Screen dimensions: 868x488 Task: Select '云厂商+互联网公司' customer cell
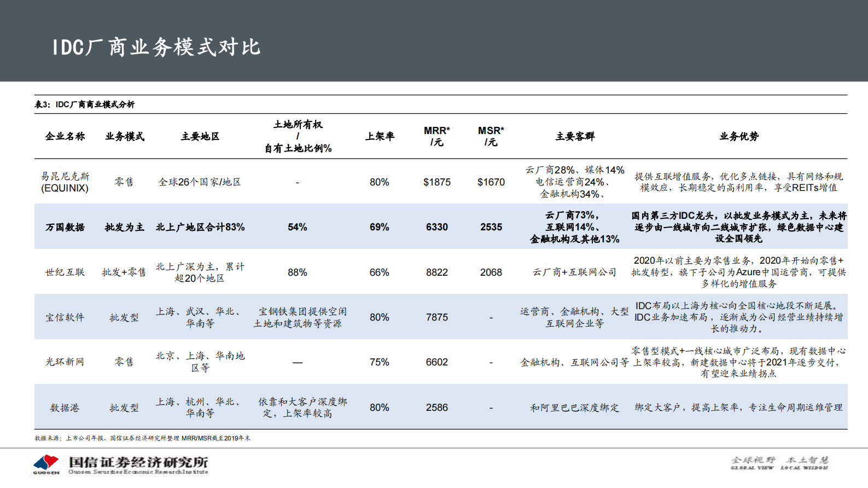[575, 272]
